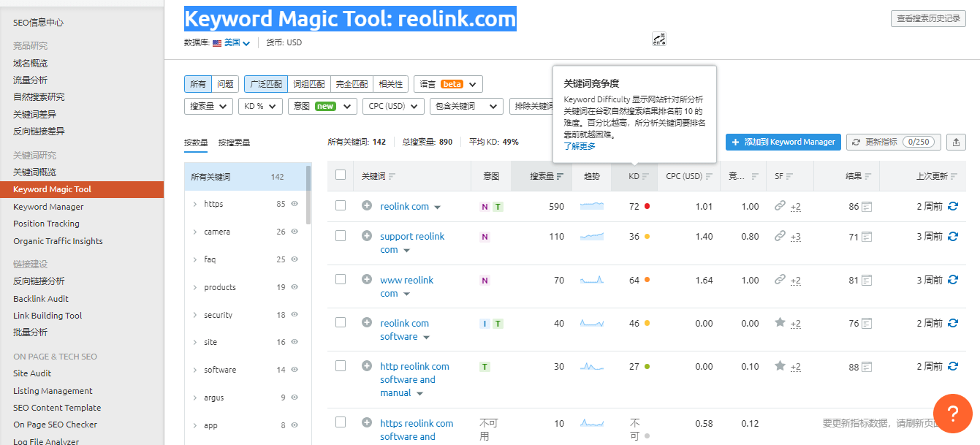This screenshot has width=980, height=445.
Task: Toggle eye icon for https group
Action: [295, 204]
